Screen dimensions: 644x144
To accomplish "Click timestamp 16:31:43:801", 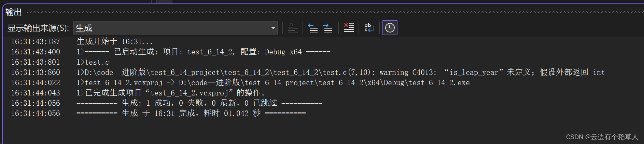I will point(36,62).
